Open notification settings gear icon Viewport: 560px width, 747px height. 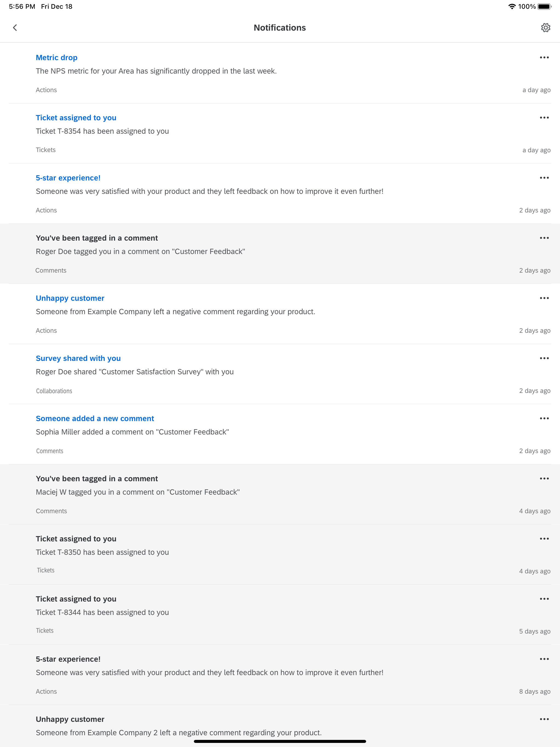coord(546,28)
